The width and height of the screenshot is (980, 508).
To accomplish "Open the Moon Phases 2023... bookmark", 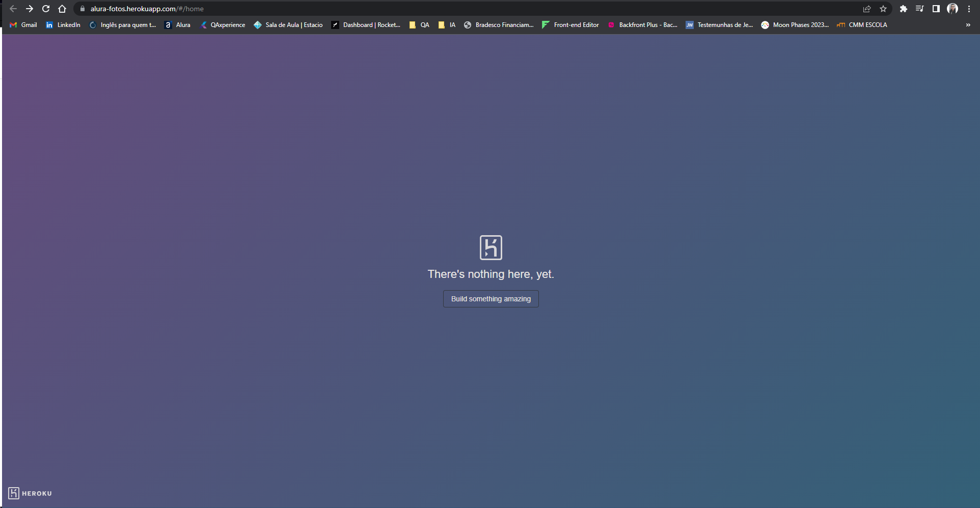I will pyautogui.click(x=795, y=25).
